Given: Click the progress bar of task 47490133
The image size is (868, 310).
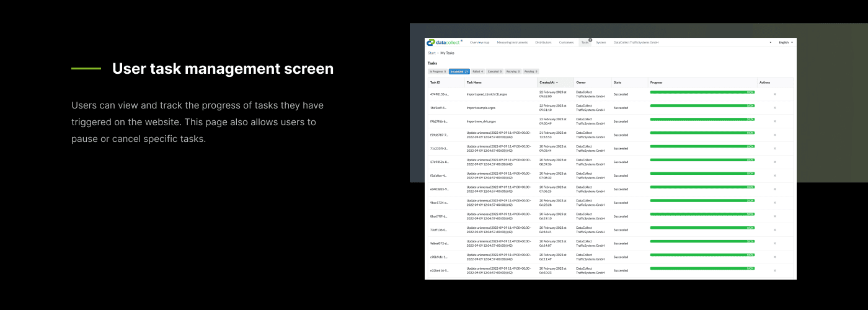Looking at the screenshot, I should 702,92.
